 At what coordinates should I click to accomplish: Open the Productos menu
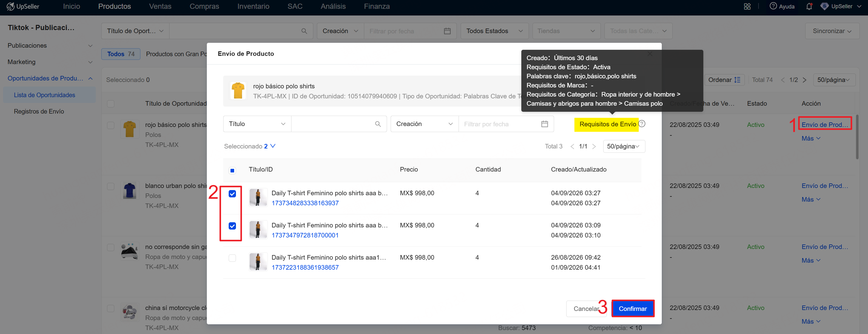(115, 6)
